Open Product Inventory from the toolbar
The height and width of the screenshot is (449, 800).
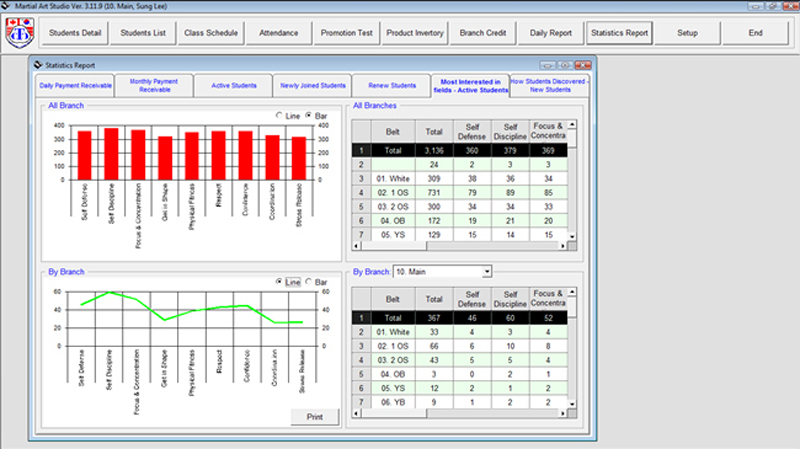[414, 32]
